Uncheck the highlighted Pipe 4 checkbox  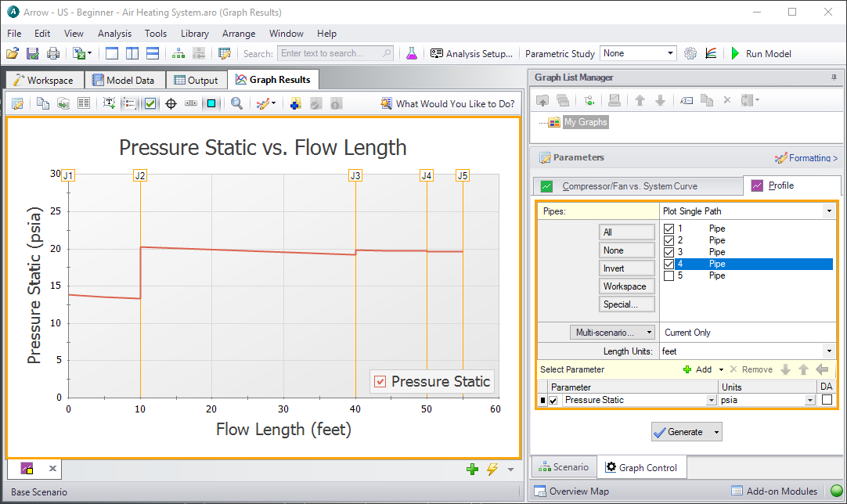669,265
